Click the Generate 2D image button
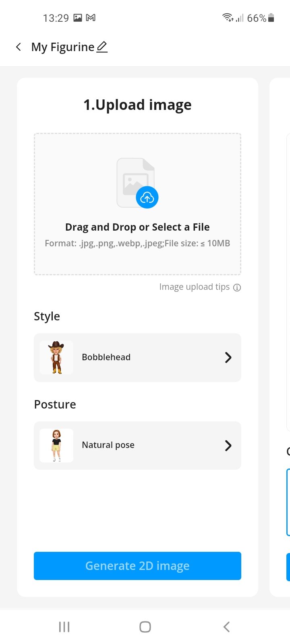The width and height of the screenshot is (290, 644). (137, 566)
